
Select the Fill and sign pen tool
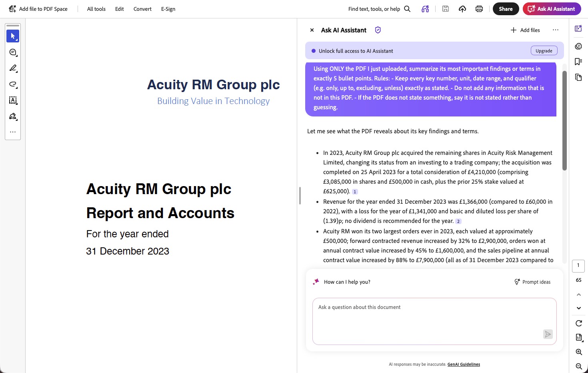point(13,116)
